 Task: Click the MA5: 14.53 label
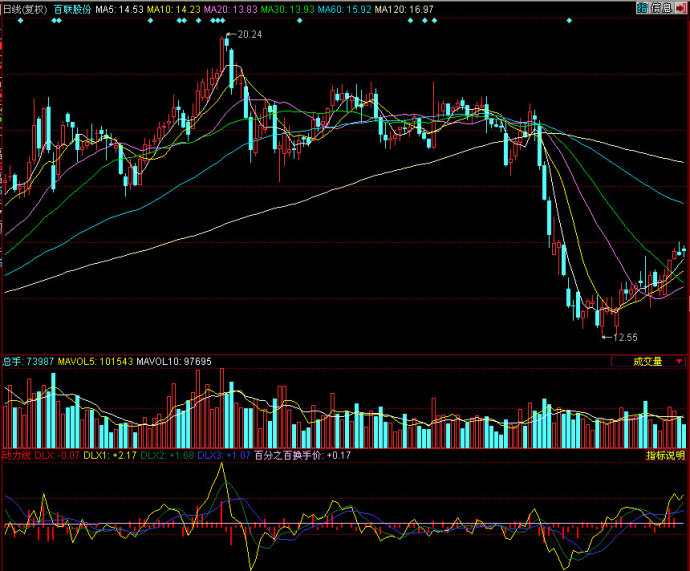coord(119,9)
